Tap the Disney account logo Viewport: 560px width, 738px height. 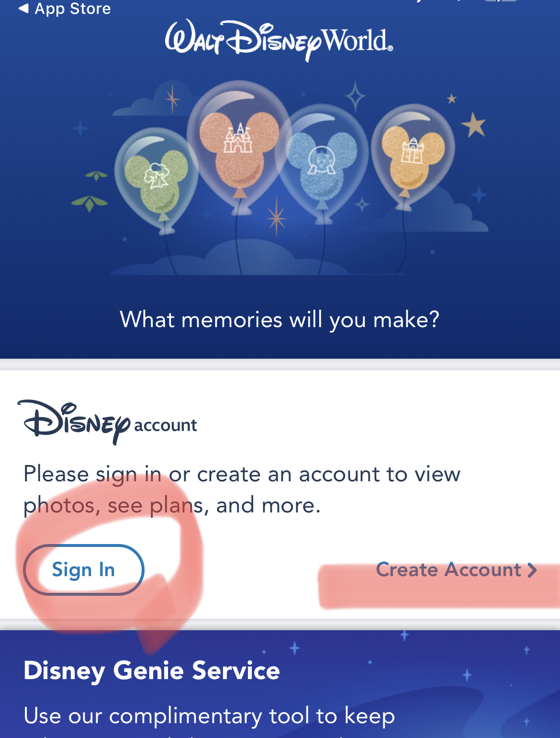coord(107,422)
